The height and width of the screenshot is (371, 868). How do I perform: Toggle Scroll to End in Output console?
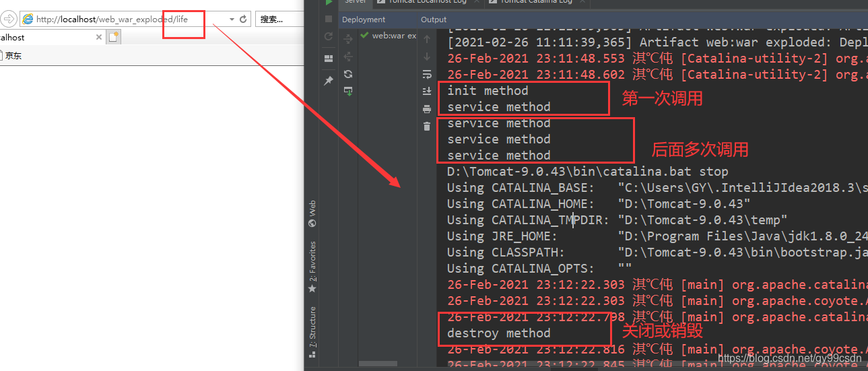point(426,91)
